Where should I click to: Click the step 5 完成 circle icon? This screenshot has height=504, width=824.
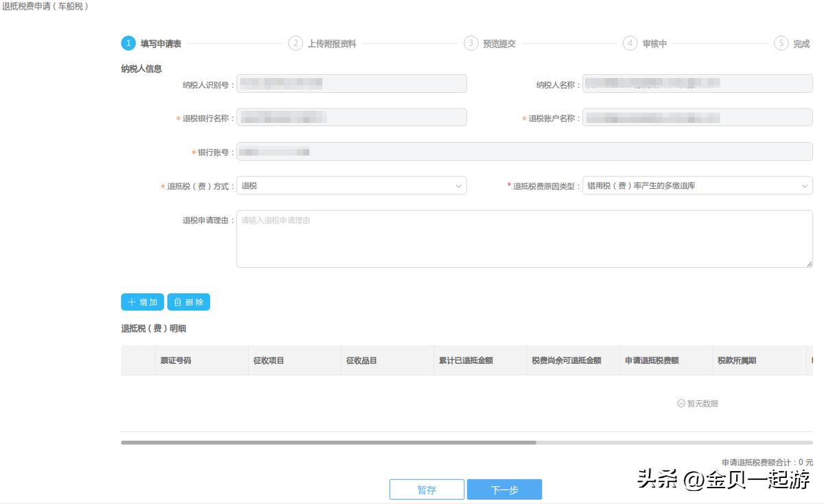pos(781,43)
